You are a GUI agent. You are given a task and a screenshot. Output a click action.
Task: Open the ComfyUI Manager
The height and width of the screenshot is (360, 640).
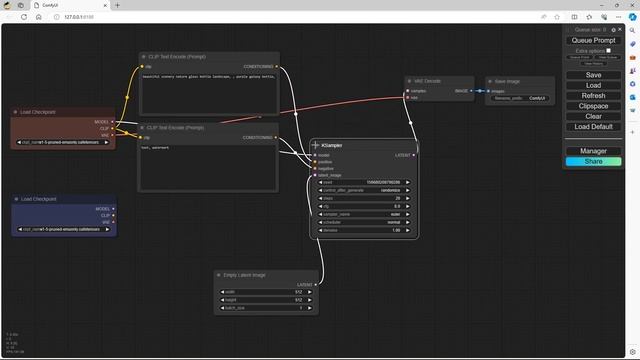(593, 151)
